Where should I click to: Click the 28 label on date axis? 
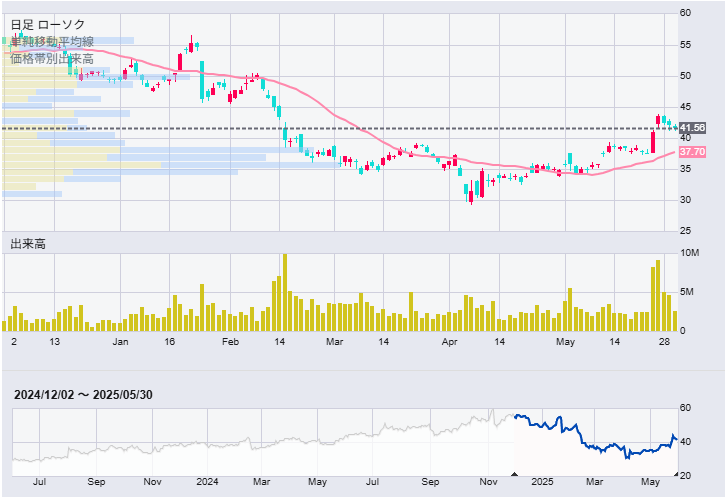click(x=664, y=342)
